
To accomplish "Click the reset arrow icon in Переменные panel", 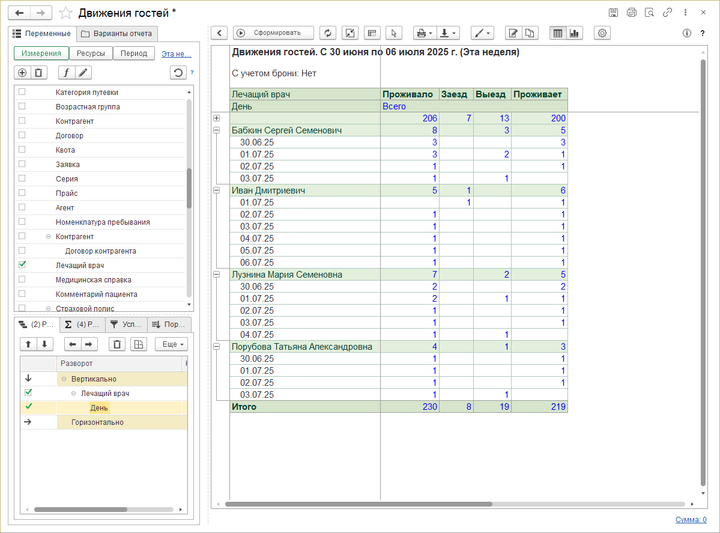I will coord(177,73).
